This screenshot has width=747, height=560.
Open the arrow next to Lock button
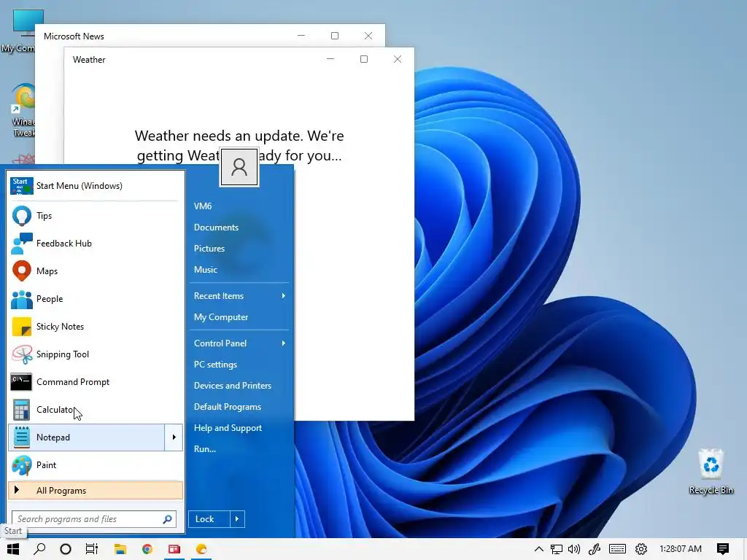[x=237, y=519]
